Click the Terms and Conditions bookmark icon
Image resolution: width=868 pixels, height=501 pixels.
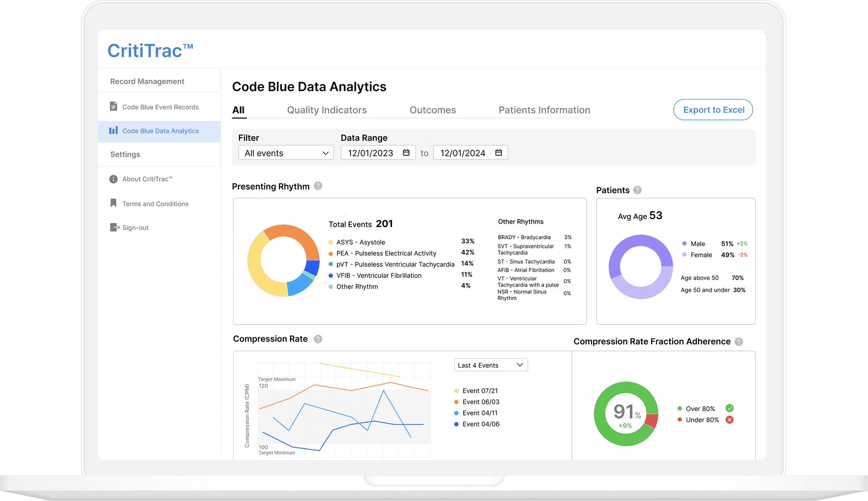[x=113, y=203]
